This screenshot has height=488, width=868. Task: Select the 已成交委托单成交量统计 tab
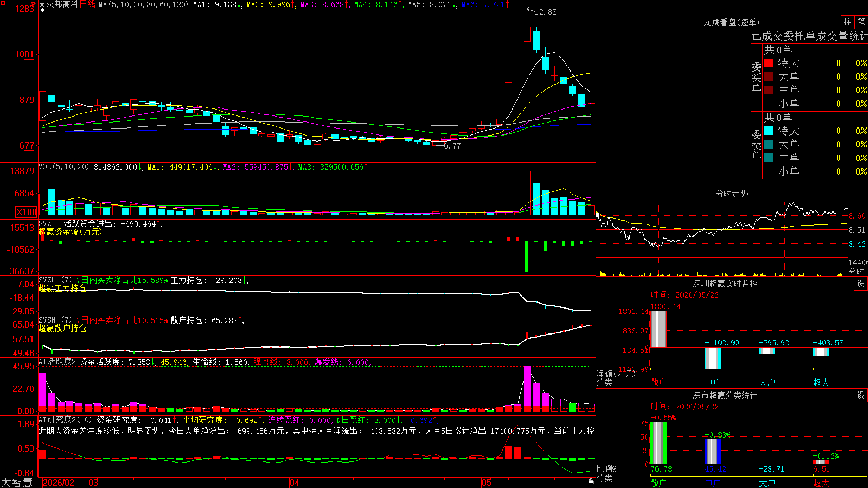[809, 36]
